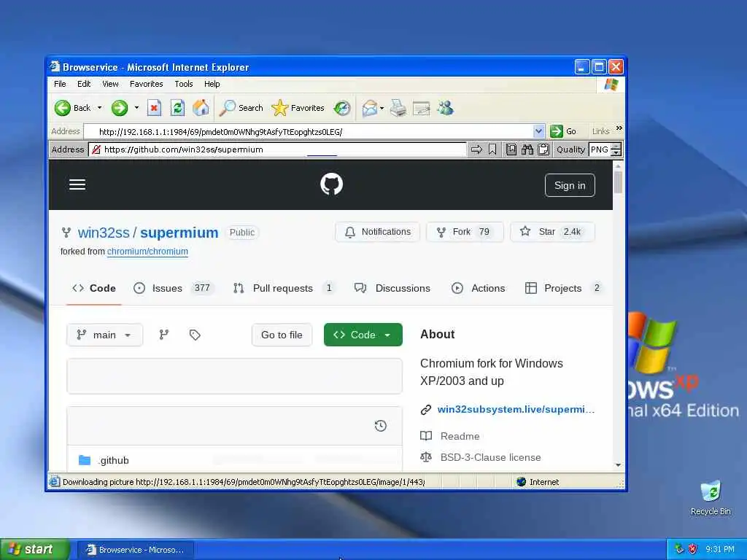Screen dimensions: 747x560
Task: Open the Edit menu
Action: (84, 84)
